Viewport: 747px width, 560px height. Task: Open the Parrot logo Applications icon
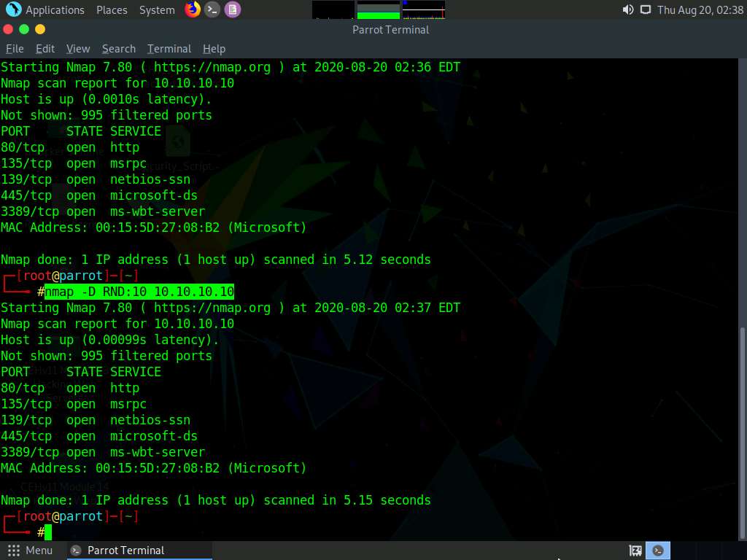pos(13,9)
